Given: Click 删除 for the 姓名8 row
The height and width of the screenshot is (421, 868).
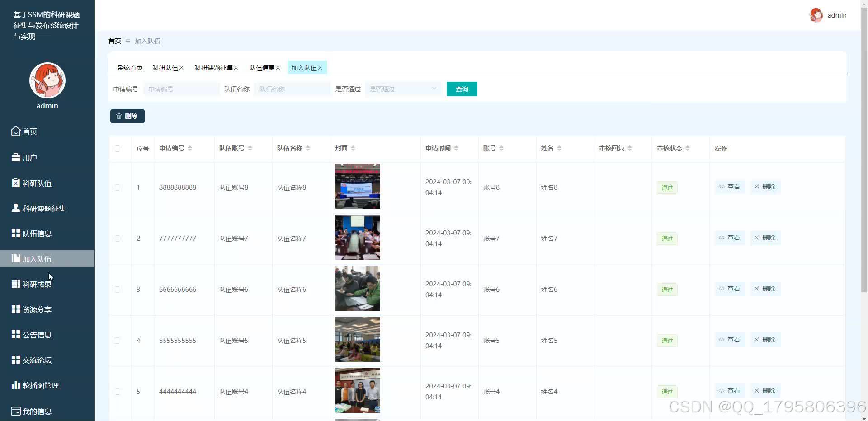Looking at the screenshot, I should point(765,187).
